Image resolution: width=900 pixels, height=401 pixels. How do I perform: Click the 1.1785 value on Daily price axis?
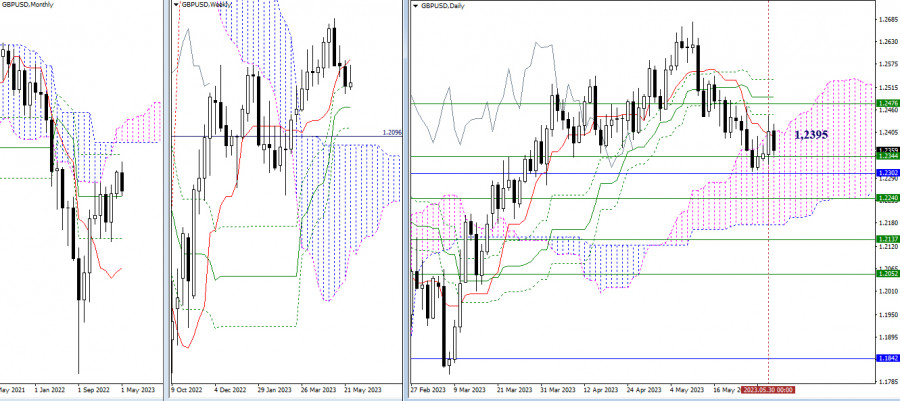[889, 381]
